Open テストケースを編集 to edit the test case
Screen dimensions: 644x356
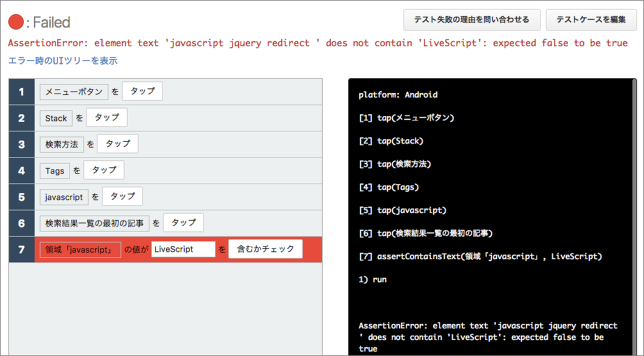[591, 20]
